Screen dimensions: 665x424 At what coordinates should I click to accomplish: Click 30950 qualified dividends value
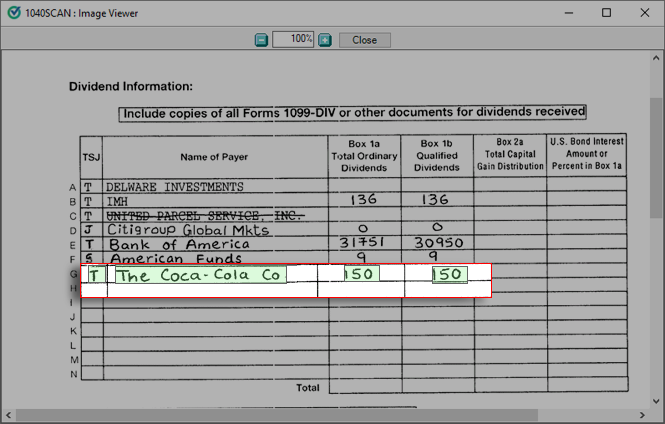439,243
